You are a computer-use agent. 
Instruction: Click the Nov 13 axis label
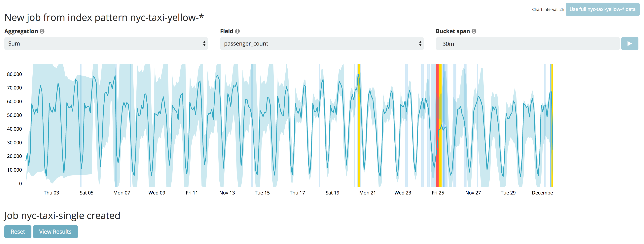(x=227, y=193)
